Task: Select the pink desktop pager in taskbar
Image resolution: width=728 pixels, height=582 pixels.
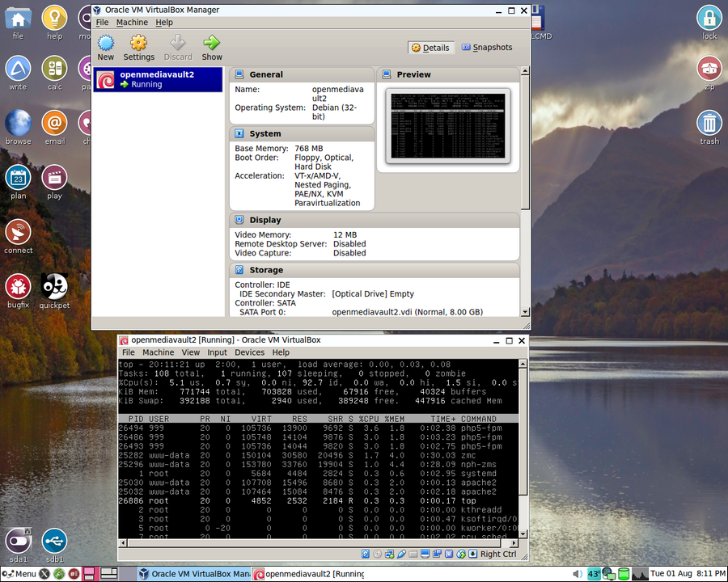Action: [89, 574]
